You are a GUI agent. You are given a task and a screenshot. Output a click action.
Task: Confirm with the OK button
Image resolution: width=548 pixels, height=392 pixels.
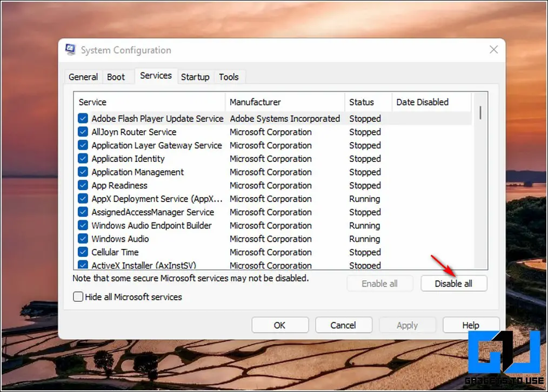[x=279, y=325]
